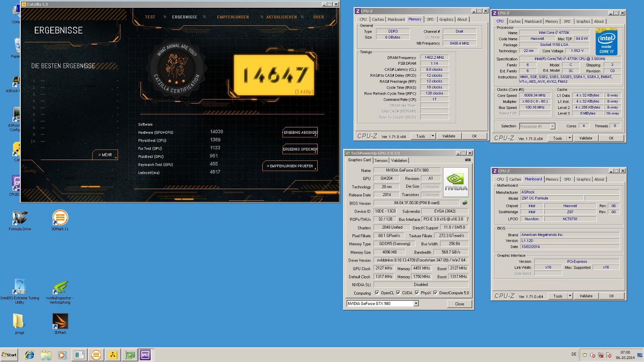Click the EMPFEHLUNGEN PRUEFEN button

point(290,166)
